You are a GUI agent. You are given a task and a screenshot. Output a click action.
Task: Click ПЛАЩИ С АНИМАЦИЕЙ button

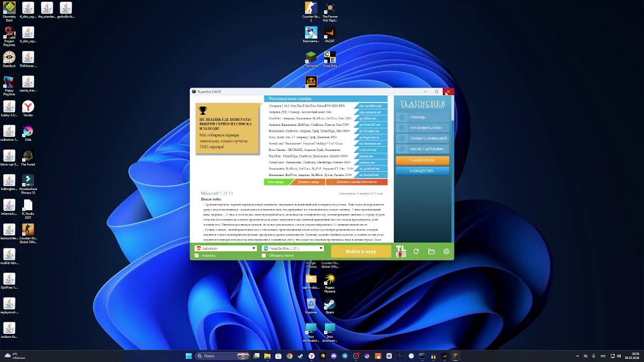click(422, 138)
